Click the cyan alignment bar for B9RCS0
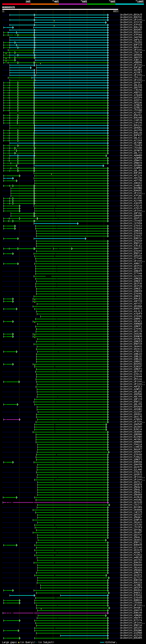 [x=60, y=239]
